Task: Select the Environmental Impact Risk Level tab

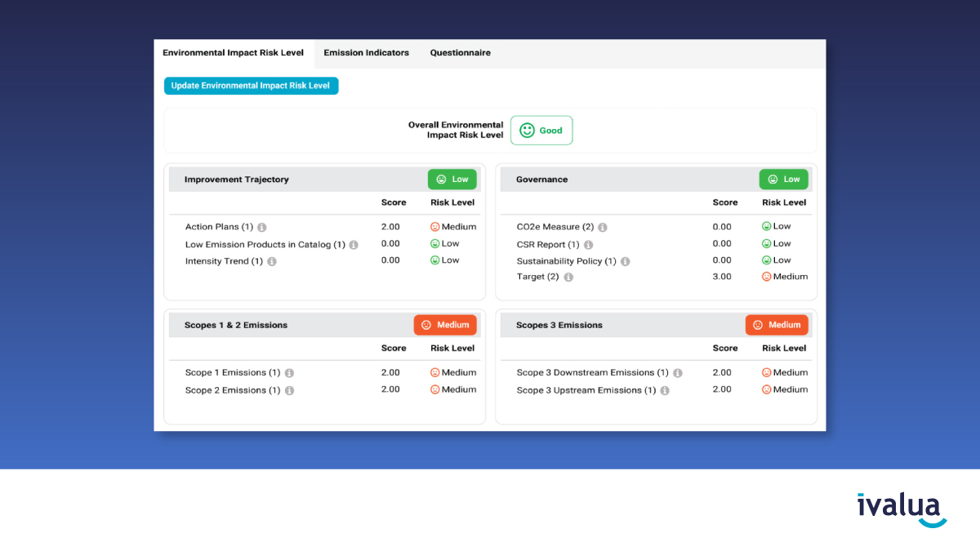Action: click(x=233, y=53)
